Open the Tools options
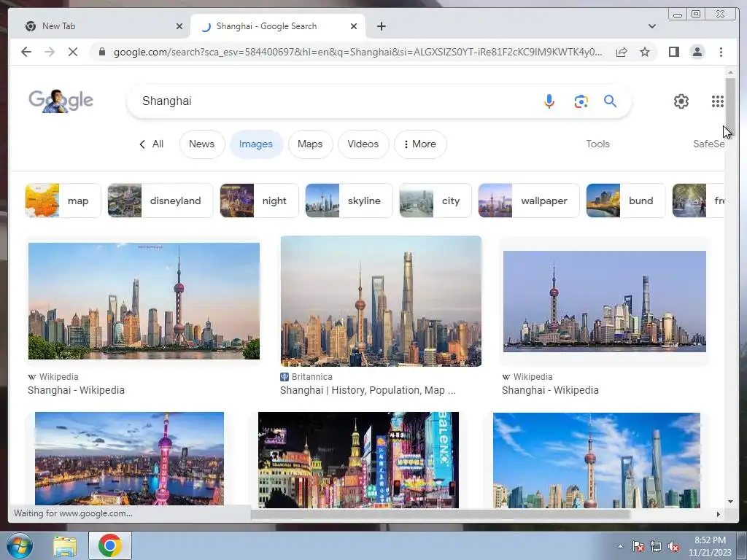The image size is (747, 560). [598, 144]
